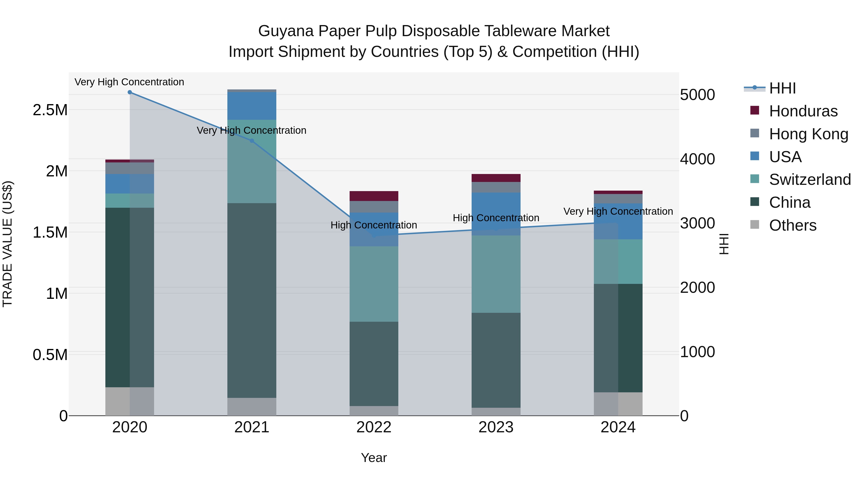Click the rotated 'HHI' right axis title
The image size is (868, 488).
(x=724, y=244)
